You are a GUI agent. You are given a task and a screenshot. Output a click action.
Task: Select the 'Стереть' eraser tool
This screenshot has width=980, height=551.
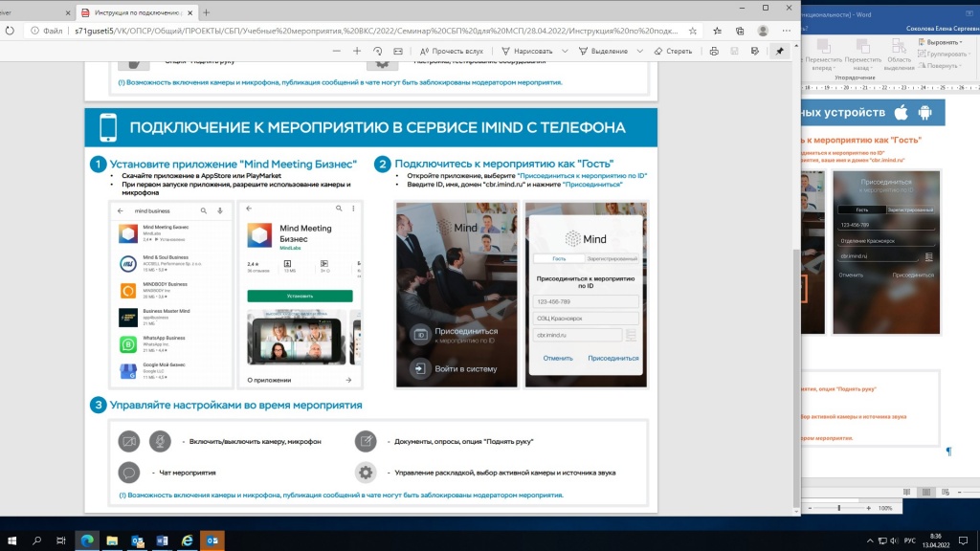tap(673, 51)
